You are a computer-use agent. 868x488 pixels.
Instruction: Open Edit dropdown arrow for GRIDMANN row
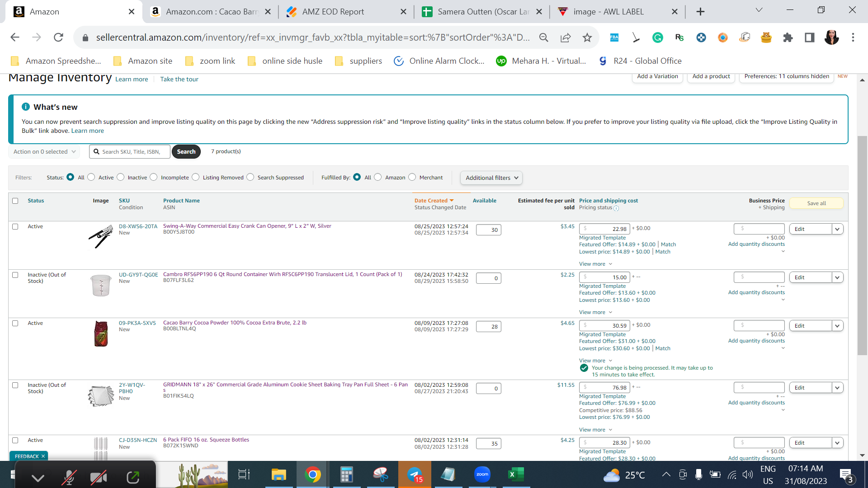pos(837,388)
